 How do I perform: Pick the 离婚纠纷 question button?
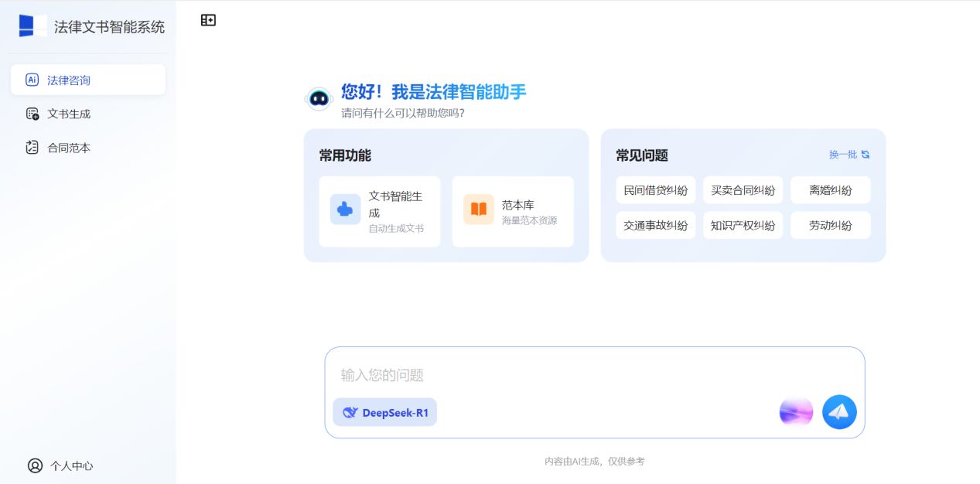(x=830, y=190)
